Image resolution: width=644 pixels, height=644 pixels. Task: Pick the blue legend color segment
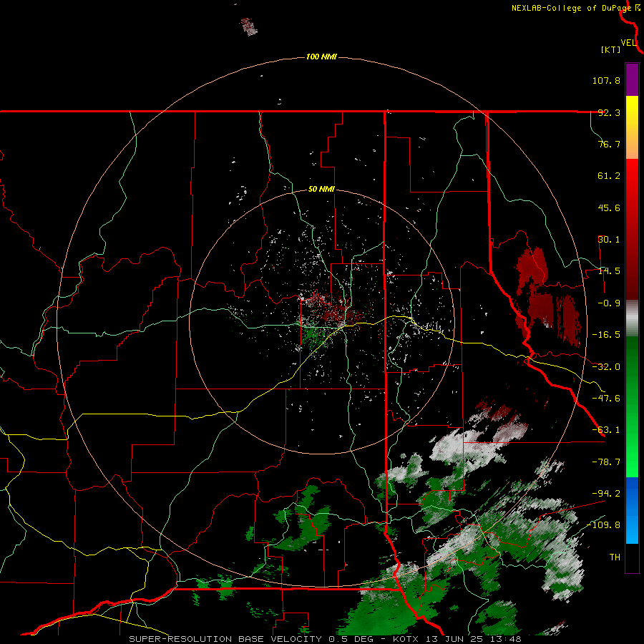(632, 510)
